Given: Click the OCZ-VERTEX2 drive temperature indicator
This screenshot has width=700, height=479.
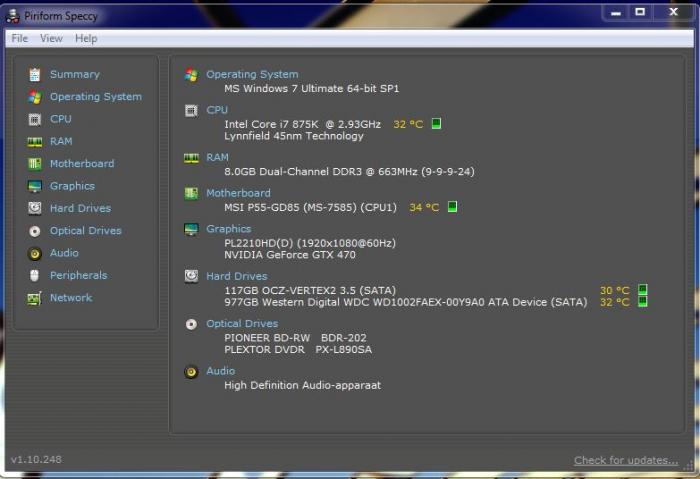Looking at the screenshot, I should coord(642,289).
